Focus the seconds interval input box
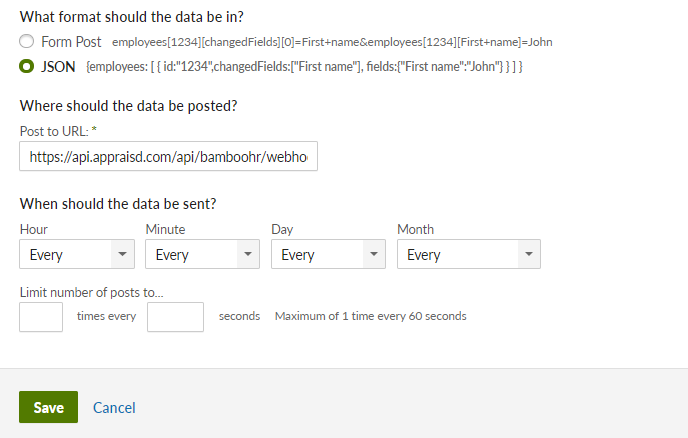 coord(175,317)
